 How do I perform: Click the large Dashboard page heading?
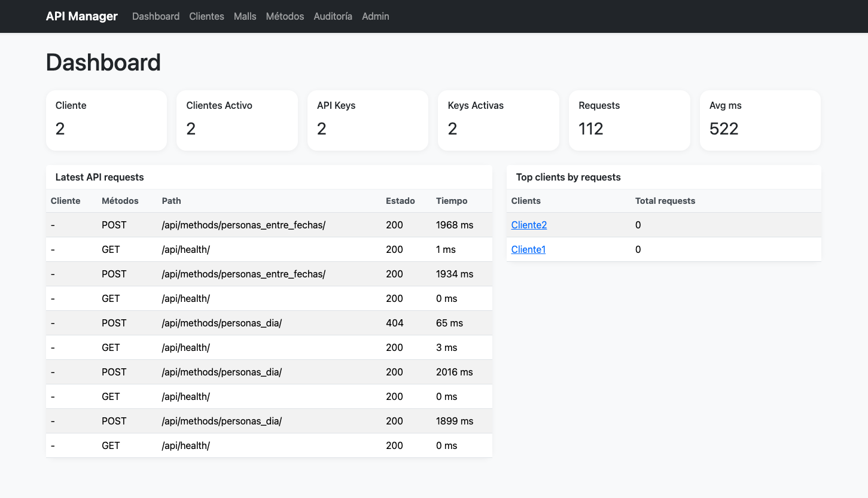point(103,63)
